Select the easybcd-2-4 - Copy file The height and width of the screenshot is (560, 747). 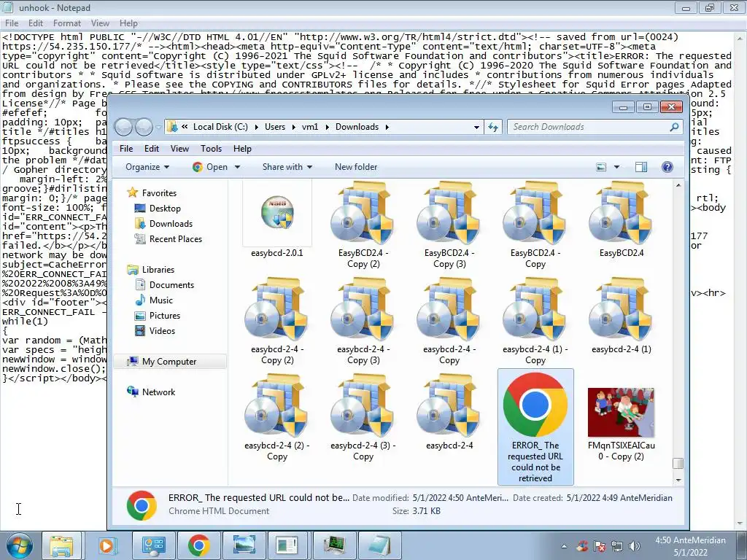point(449,321)
